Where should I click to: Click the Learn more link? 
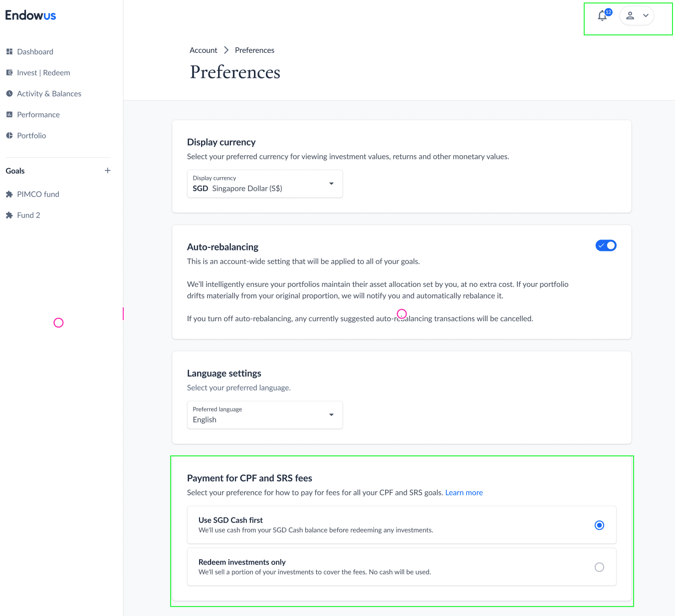coord(463,492)
